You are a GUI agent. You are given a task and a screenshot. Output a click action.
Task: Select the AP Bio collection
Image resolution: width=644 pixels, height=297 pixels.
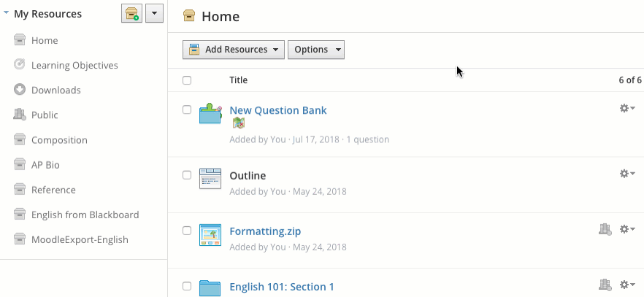coord(45,165)
